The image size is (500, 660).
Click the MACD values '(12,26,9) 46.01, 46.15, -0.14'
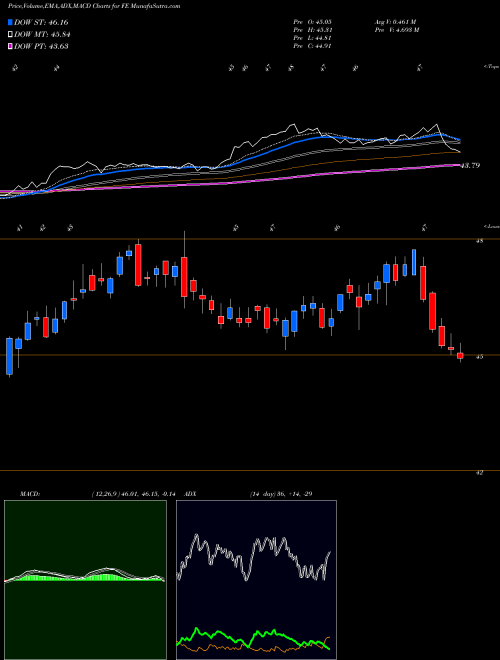(x=133, y=494)
